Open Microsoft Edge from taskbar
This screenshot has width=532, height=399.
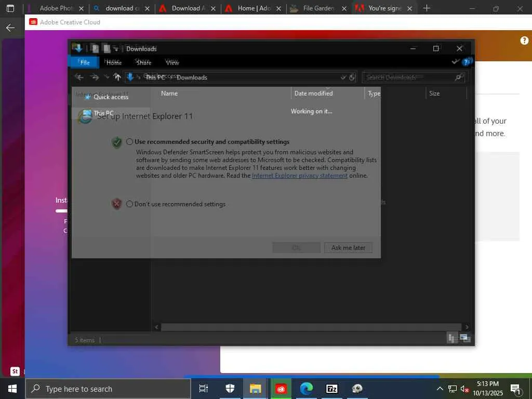307,389
